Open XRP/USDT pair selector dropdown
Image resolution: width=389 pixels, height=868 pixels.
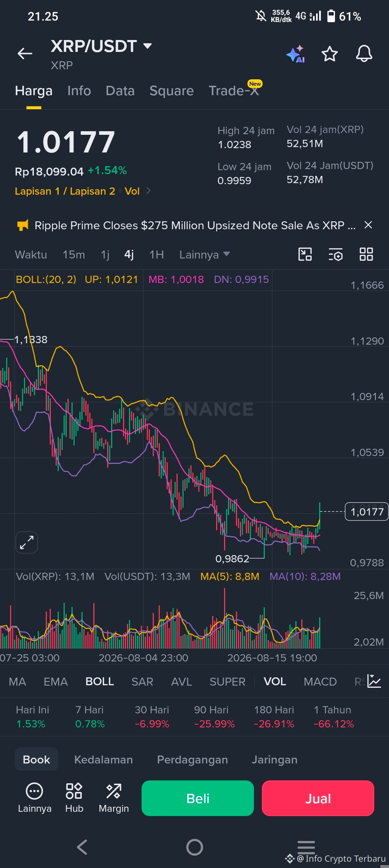tap(147, 46)
